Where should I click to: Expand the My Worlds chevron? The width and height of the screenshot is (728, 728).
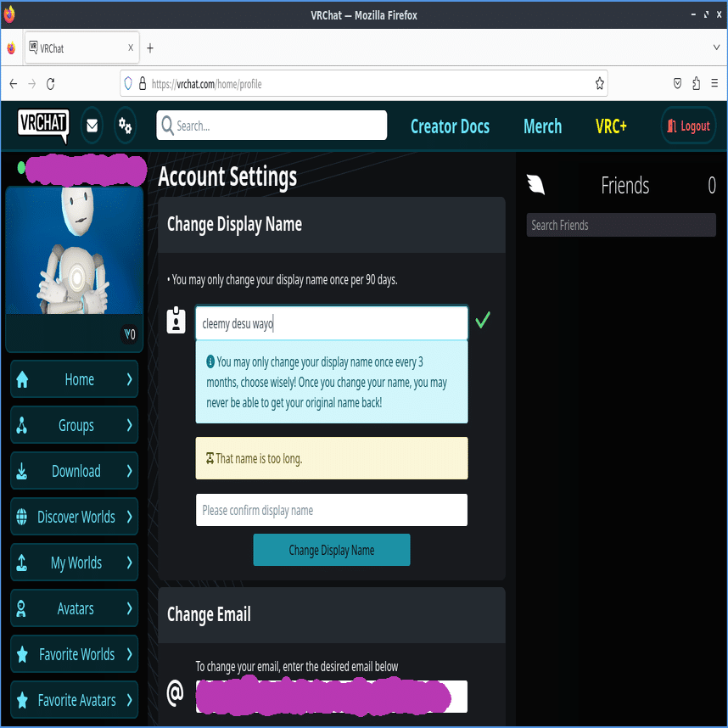pyautogui.click(x=130, y=563)
